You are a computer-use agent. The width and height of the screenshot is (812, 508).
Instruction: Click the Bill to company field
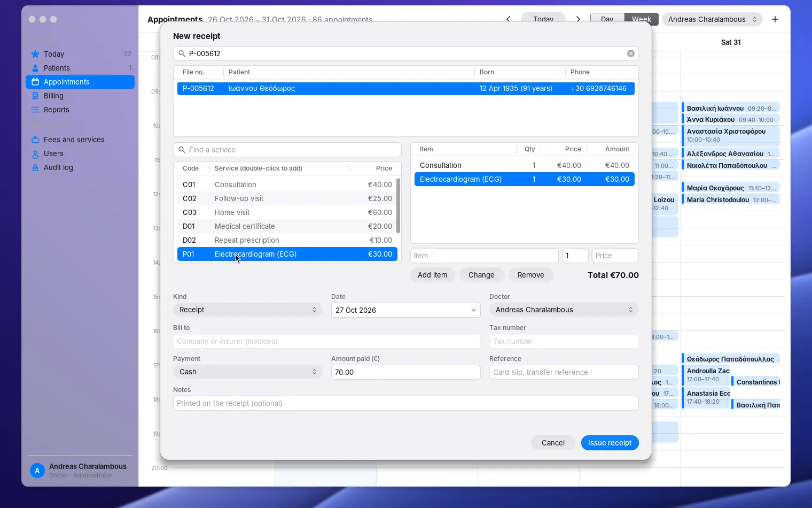pos(327,341)
